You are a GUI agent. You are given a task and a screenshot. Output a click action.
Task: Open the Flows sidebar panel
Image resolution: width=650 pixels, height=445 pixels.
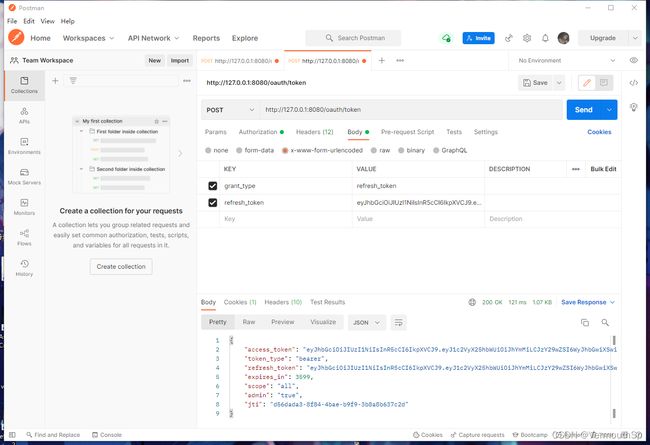coord(24,237)
